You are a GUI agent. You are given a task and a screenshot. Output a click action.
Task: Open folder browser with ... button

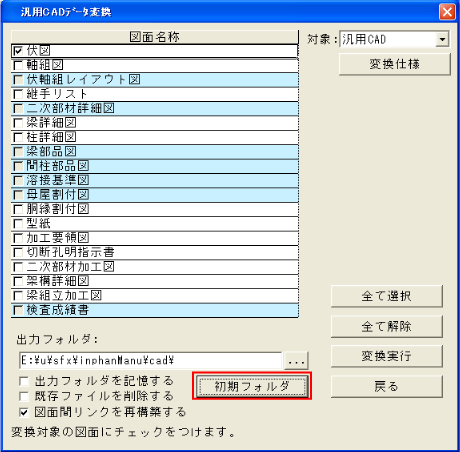296,361
